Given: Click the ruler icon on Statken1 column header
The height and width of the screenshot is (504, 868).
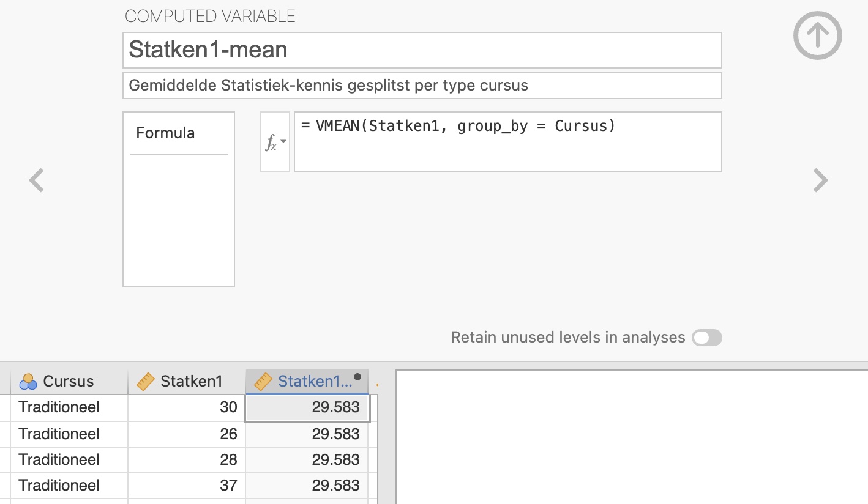Looking at the screenshot, I should pyautogui.click(x=146, y=382).
